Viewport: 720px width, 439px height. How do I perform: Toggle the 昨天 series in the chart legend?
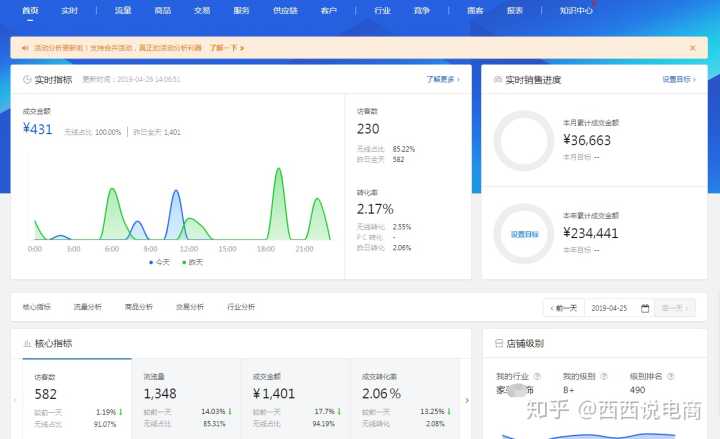[x=191, y=262]
